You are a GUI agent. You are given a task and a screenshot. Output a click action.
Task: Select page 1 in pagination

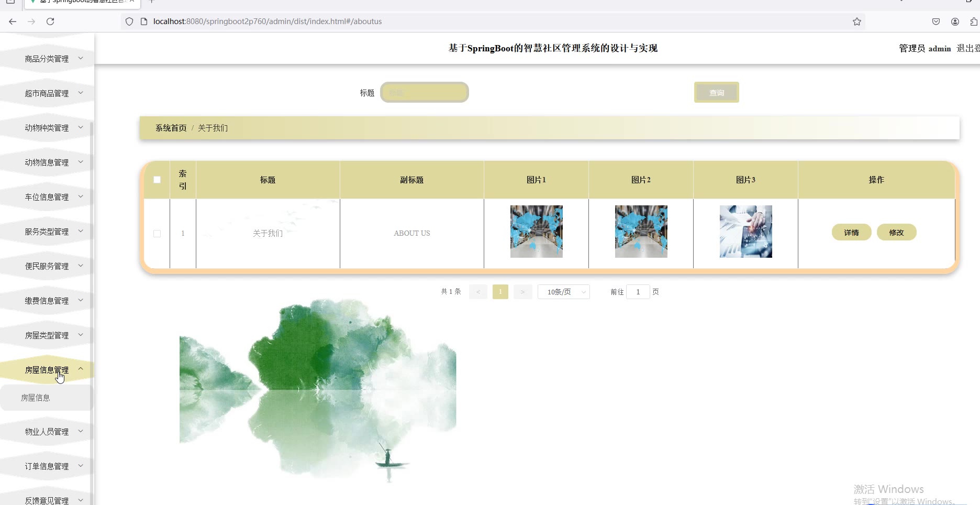(500, 292)
